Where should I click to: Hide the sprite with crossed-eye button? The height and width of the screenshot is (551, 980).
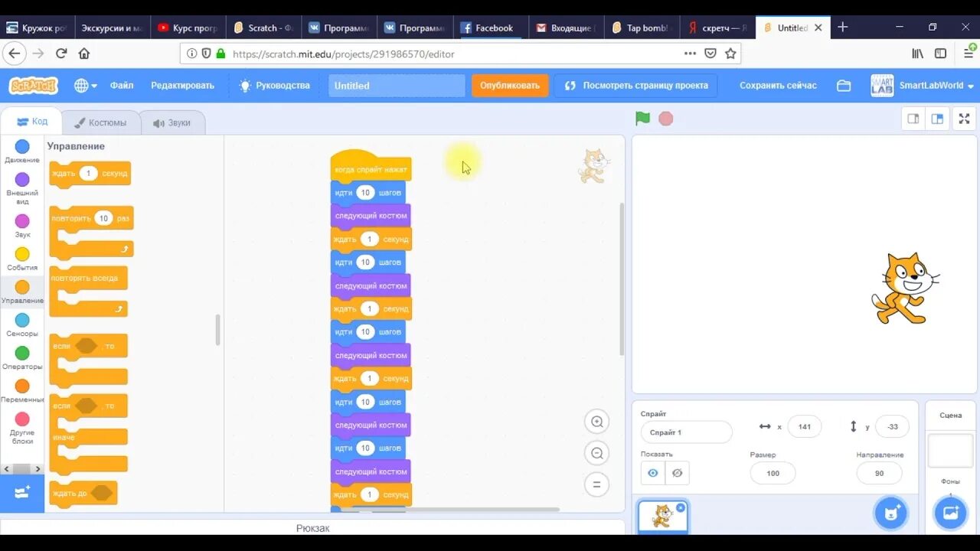tap(677, 473)
